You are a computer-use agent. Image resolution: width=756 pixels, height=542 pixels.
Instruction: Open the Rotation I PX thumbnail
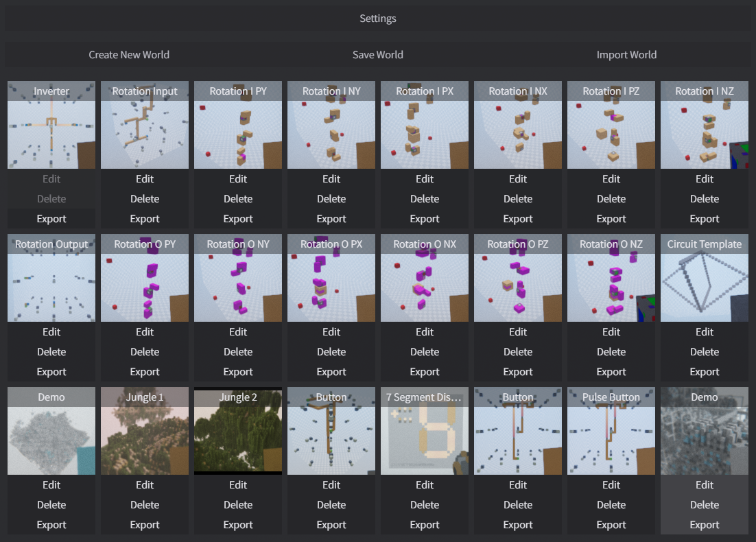pos(424,125)
